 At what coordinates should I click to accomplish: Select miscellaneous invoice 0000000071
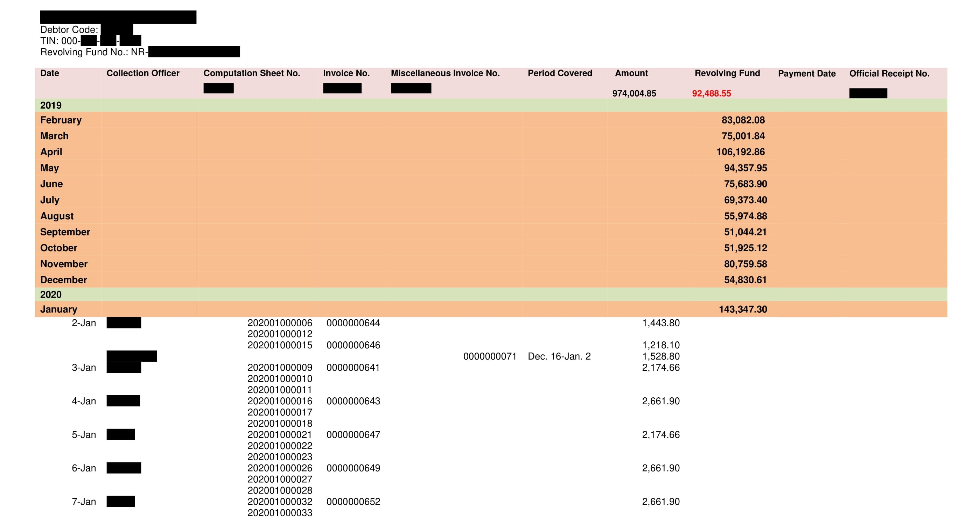pos(490,356)
